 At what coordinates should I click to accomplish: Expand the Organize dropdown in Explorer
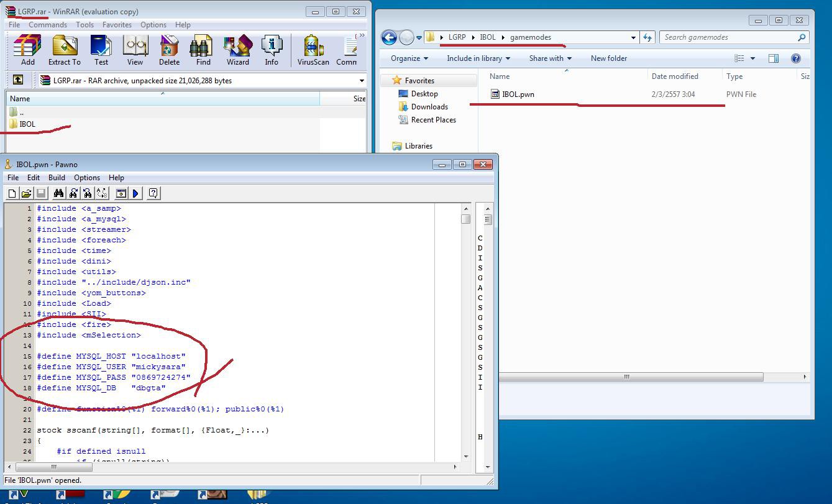409,58
